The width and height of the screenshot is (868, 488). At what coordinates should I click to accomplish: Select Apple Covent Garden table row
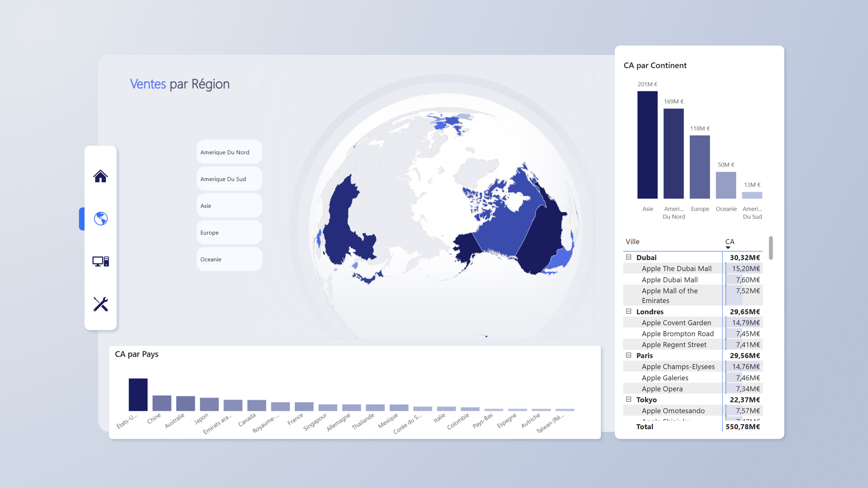[x=676, y=323]
